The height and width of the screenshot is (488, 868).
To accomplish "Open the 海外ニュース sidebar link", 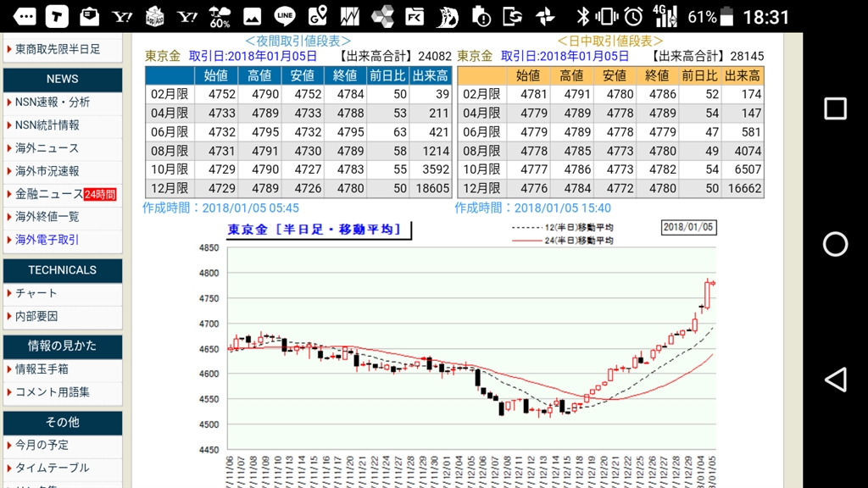I will (x=47, y=148).
